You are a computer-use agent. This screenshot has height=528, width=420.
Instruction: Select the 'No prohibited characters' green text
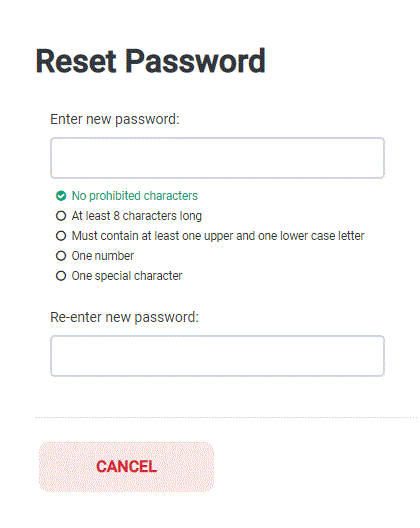pos(135,196)
